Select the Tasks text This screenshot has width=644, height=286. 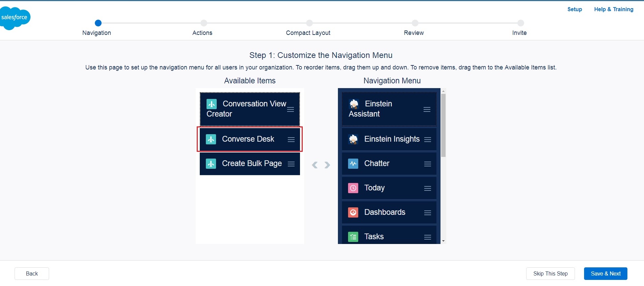pos(374,237)
